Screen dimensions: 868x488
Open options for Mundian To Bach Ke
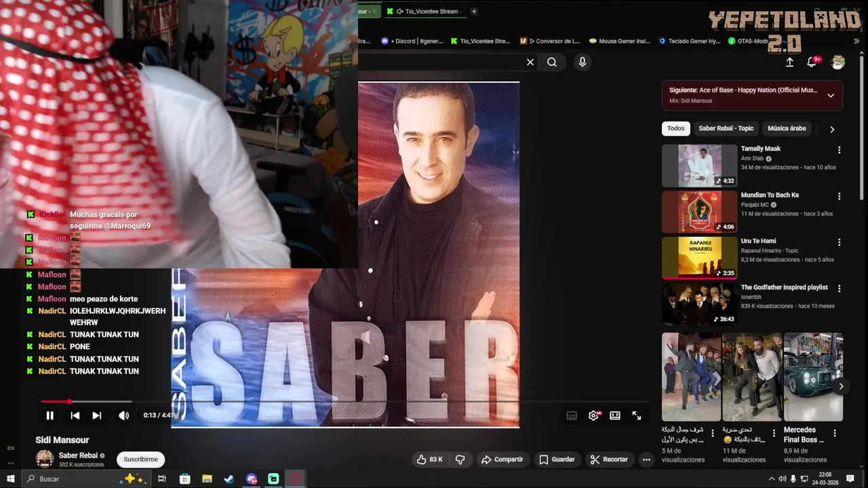[839, 196]
